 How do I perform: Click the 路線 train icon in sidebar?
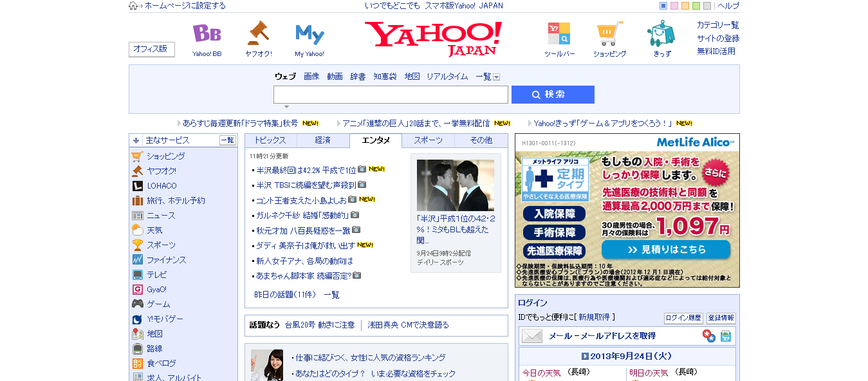tap(137, 349)
